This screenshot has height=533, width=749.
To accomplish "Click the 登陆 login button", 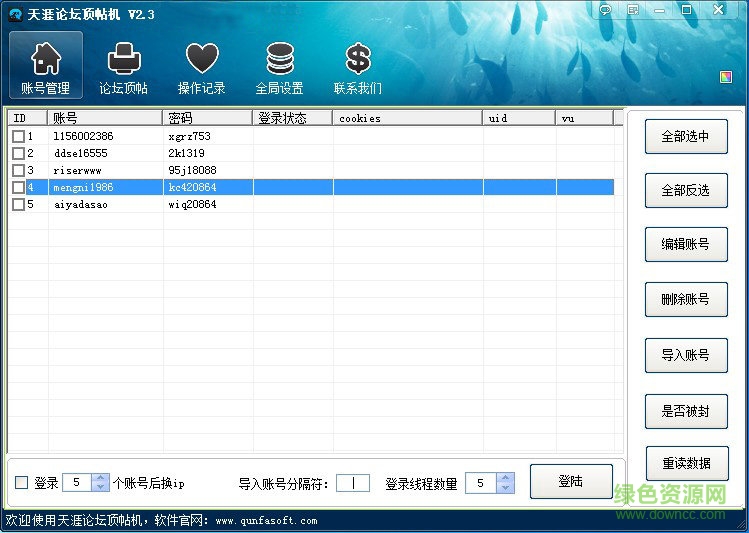I will click(x=571, y=481).
